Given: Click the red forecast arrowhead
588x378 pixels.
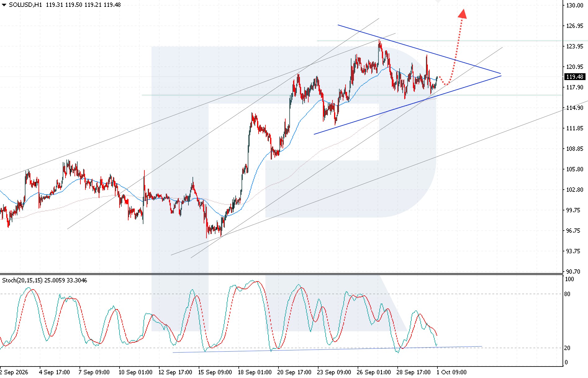Looking at the screenshot, I should click(463, 14).
